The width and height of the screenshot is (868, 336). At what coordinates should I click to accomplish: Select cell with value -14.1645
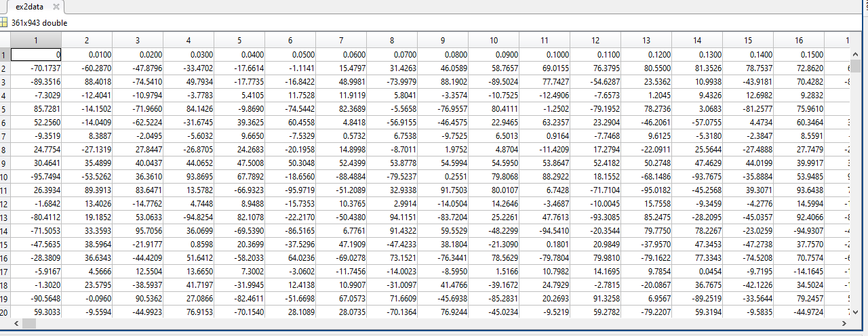(x=799, y=272)
